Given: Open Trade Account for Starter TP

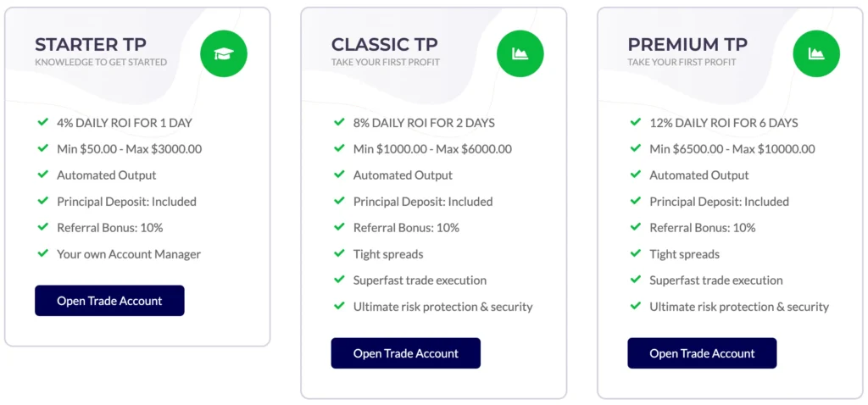Looking at the screenshot, I should point(109,301).
